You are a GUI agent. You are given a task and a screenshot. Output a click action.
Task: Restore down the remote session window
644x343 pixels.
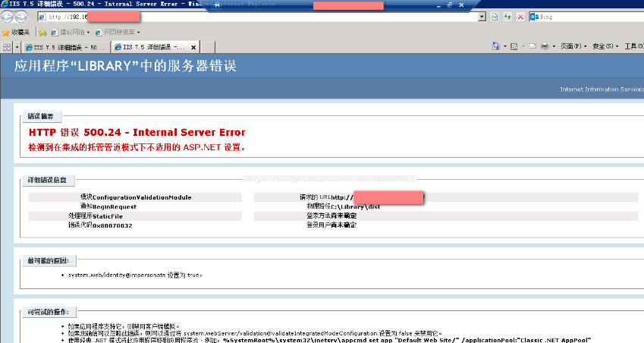(x=450, y=5)
